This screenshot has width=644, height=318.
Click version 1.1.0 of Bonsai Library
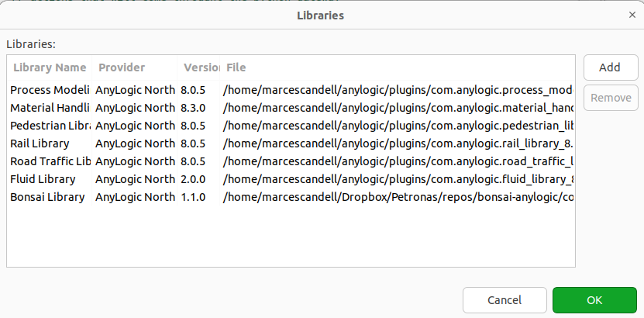click(x=193, y=197)
